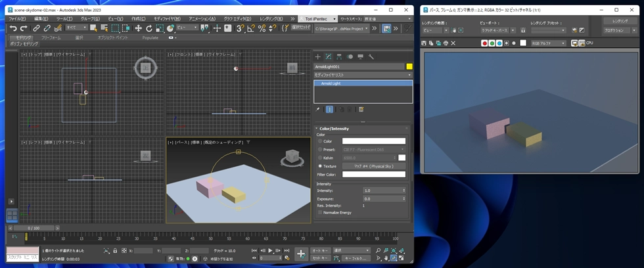644x268 pixels.
Task: Pick the Rectangular Selection Region tool
Action: 116,28
